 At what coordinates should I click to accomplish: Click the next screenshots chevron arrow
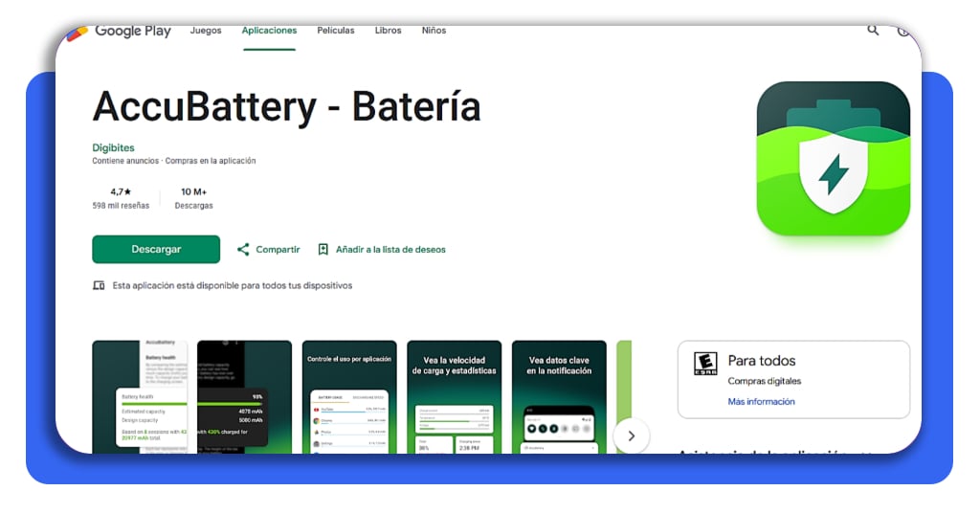coord(632,436)
